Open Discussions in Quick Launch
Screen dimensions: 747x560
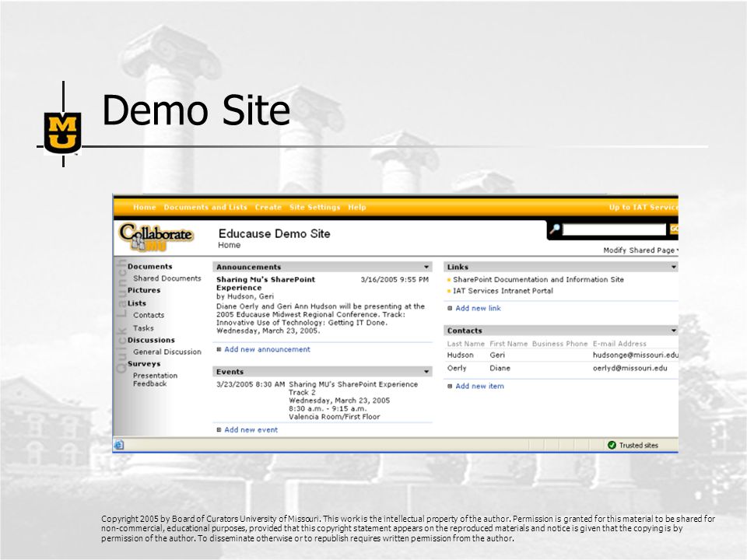151,340
